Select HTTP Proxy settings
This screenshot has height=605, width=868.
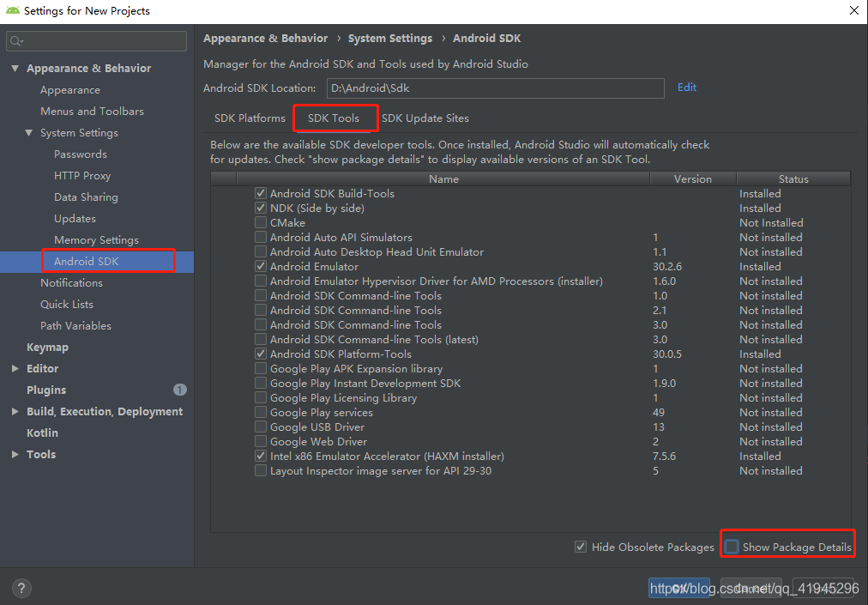[x=82, y=176]
